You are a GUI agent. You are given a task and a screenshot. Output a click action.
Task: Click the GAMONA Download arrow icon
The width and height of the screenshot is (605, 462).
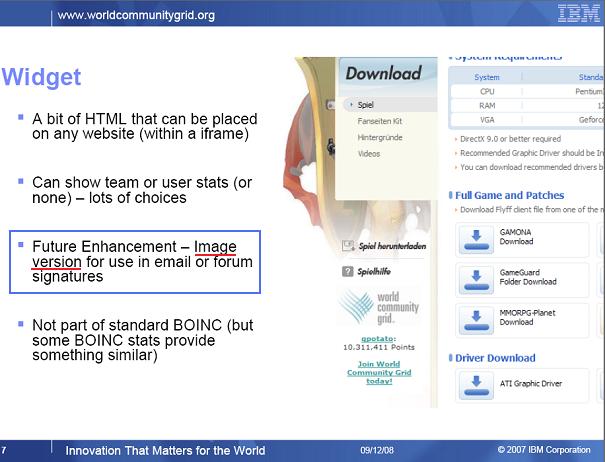click(x=476, y=239)
